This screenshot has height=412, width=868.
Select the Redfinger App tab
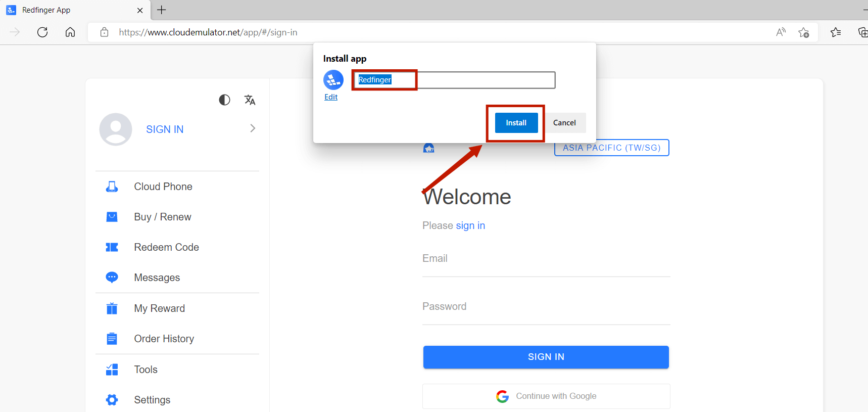pos(75,10)
